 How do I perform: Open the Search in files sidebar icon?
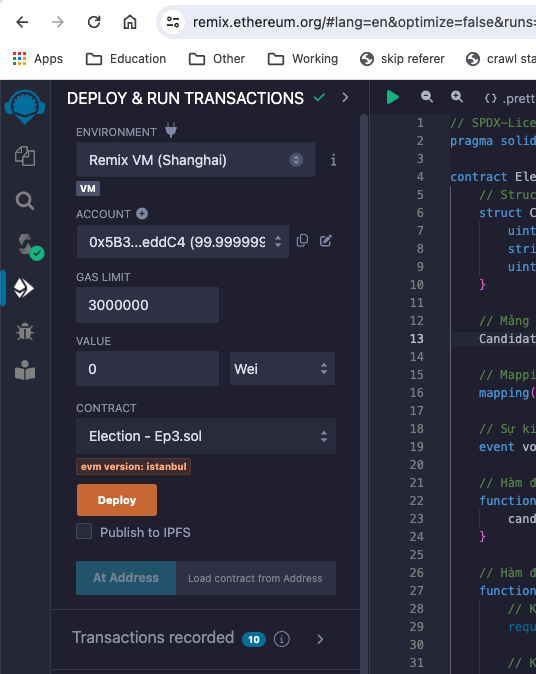(25, 201)
